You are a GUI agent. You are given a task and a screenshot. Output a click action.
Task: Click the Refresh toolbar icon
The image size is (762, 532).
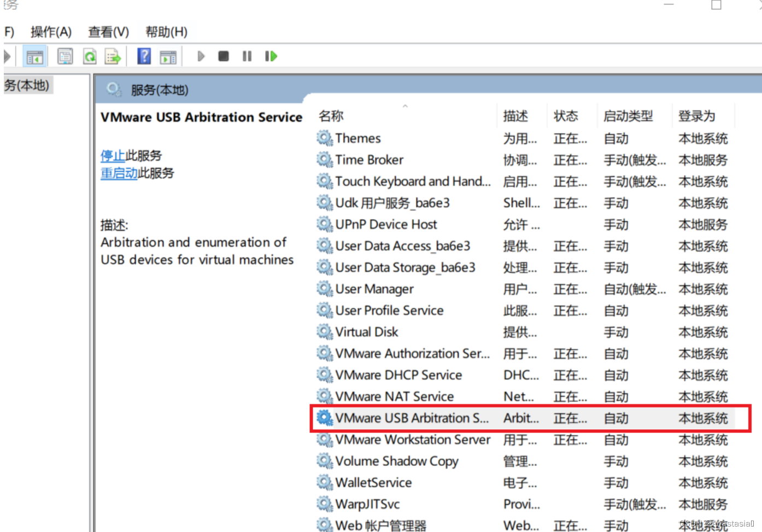(90, 56)
